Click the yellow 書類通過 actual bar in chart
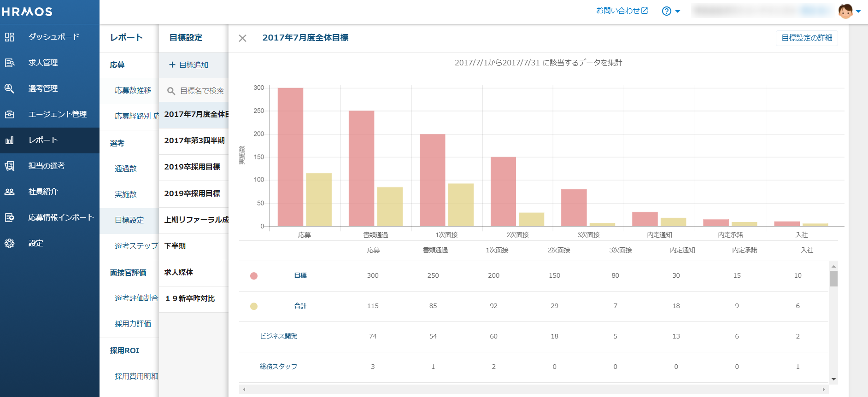Image resolution: width=868 pixels, height=397 pixels. coord(390,207)
